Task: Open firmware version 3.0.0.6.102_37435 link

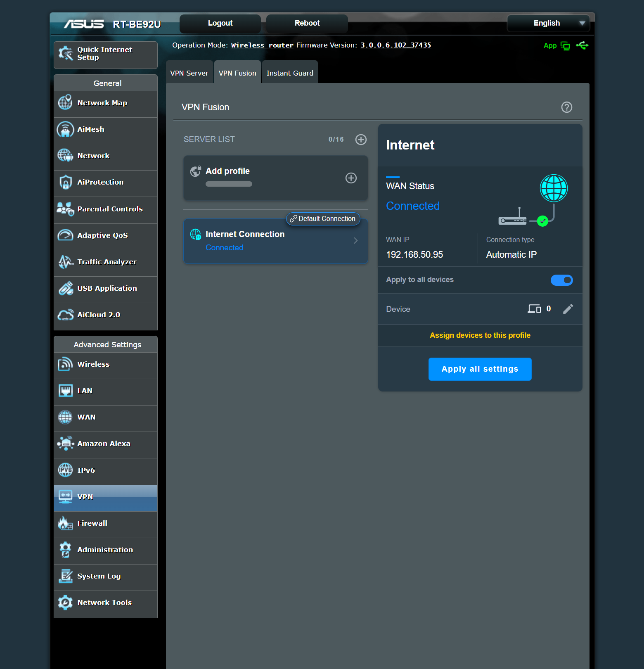Action: click(396, 45)
